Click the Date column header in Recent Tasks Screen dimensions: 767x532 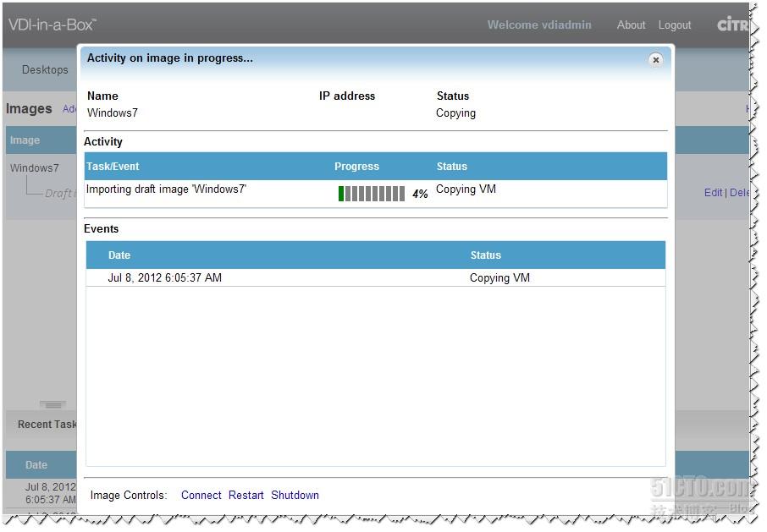coord(36,464)
